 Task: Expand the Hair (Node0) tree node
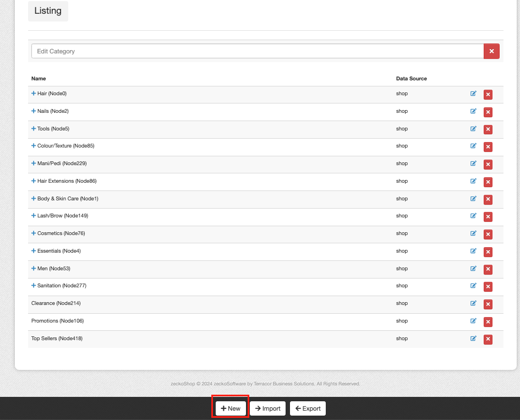click(34, 94)
